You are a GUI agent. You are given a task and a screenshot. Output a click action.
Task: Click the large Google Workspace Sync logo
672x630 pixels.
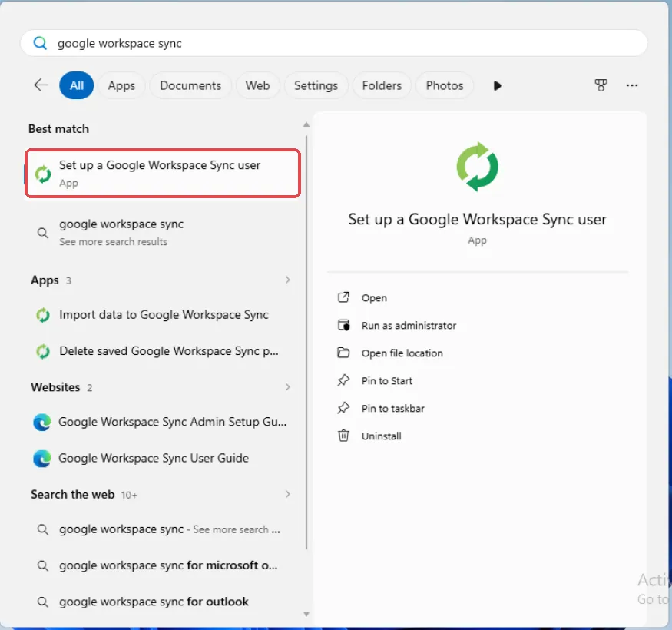477,167
